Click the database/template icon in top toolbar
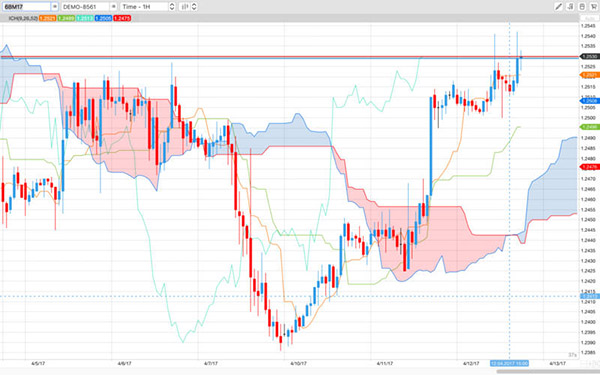Viewport: 600px width, 375px height. click(582, 7)
